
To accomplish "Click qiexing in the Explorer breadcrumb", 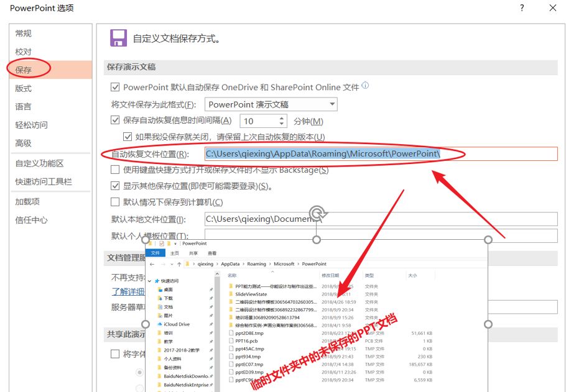I will coord(205,264).
